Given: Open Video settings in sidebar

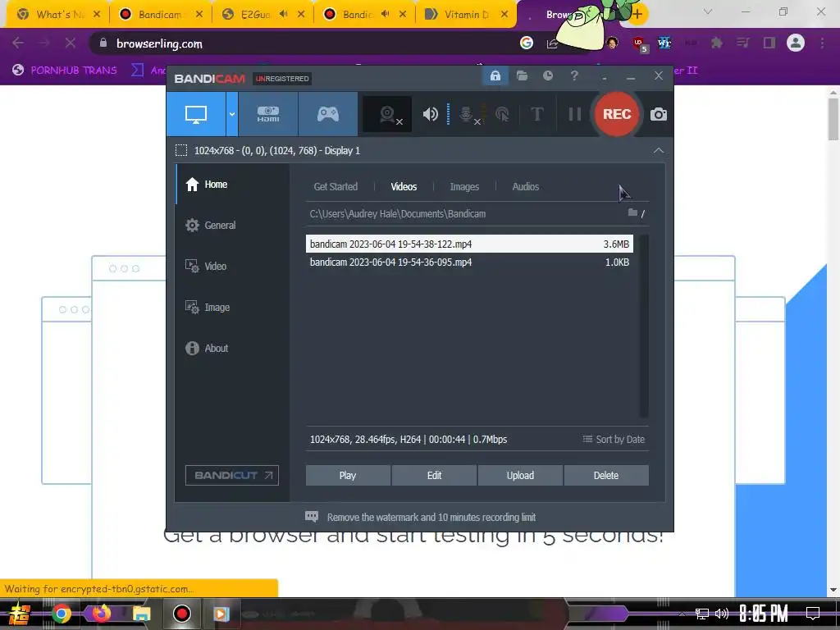Looking at the screenshot, I should 232,267.
